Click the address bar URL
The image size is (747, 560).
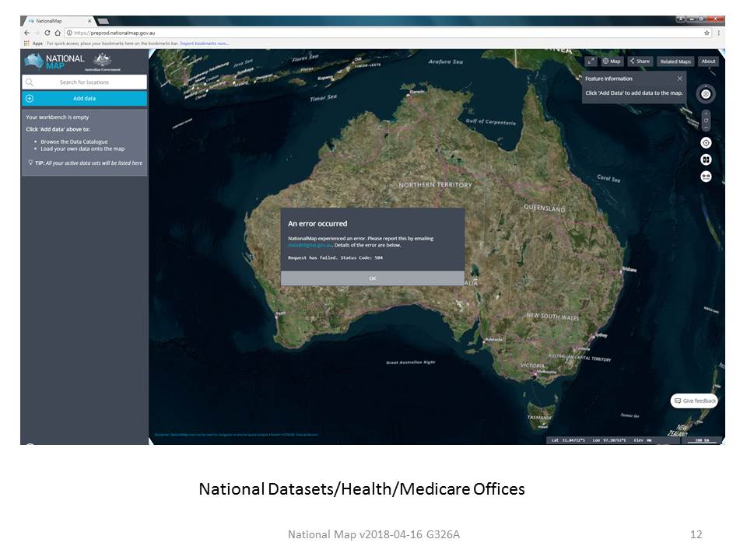pos(114,33)
